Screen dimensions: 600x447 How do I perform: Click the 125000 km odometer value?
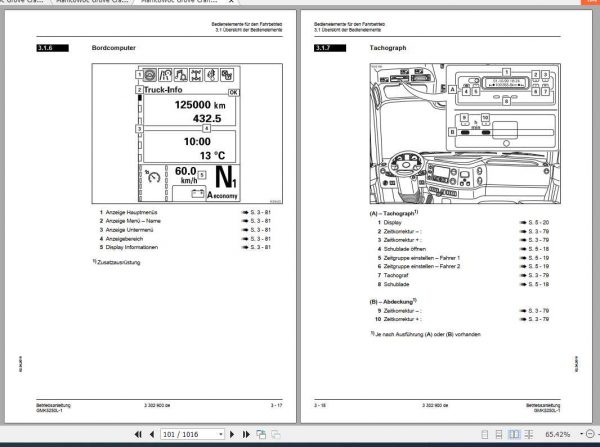click(x=200, y=104)
